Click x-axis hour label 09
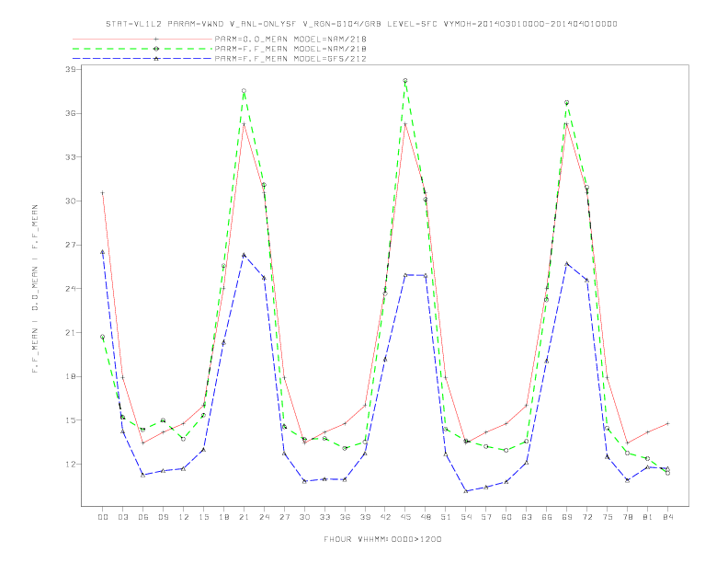 (x=164, y=517)
